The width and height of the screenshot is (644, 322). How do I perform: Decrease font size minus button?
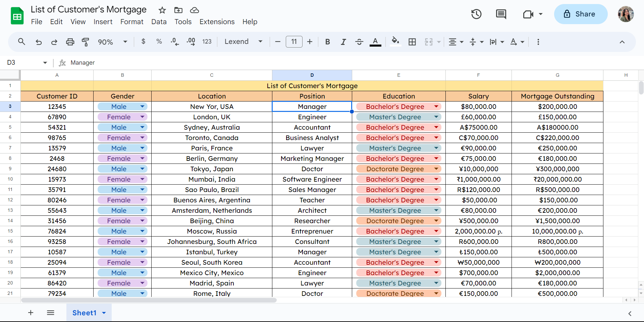[x=278, y=42]
